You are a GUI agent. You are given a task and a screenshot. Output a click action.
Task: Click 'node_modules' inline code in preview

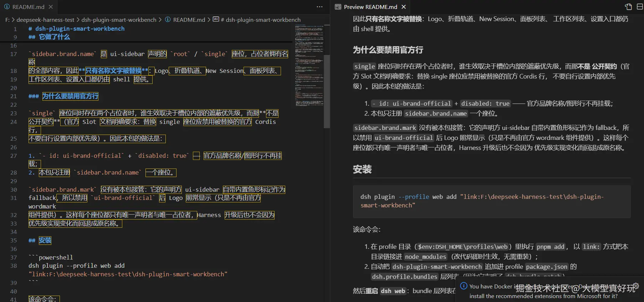tap(425, 257)
